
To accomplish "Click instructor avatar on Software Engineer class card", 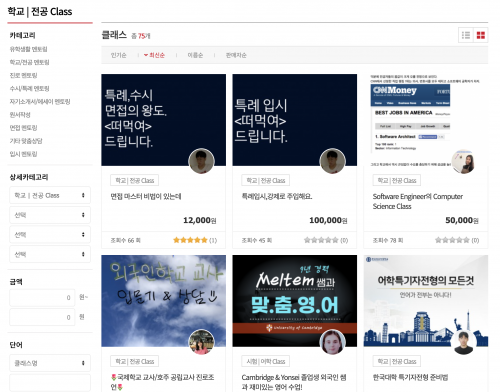I will tap(464, 162).
